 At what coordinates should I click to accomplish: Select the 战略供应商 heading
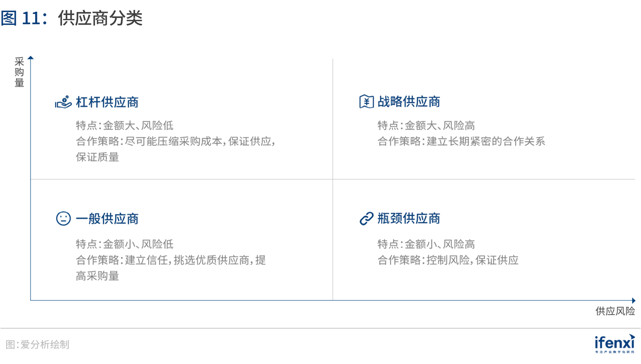[x=409, y=102]
